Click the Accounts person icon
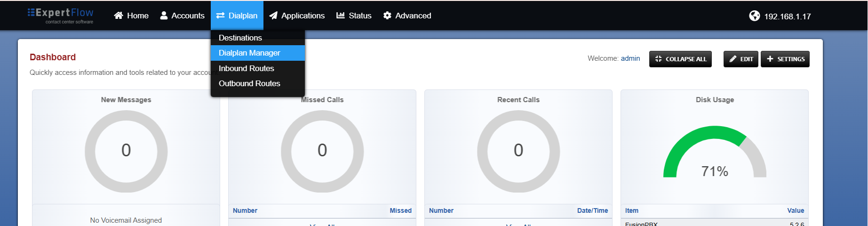Image resolution: width=868 pixels, height=226 pixels. point(164,16)
